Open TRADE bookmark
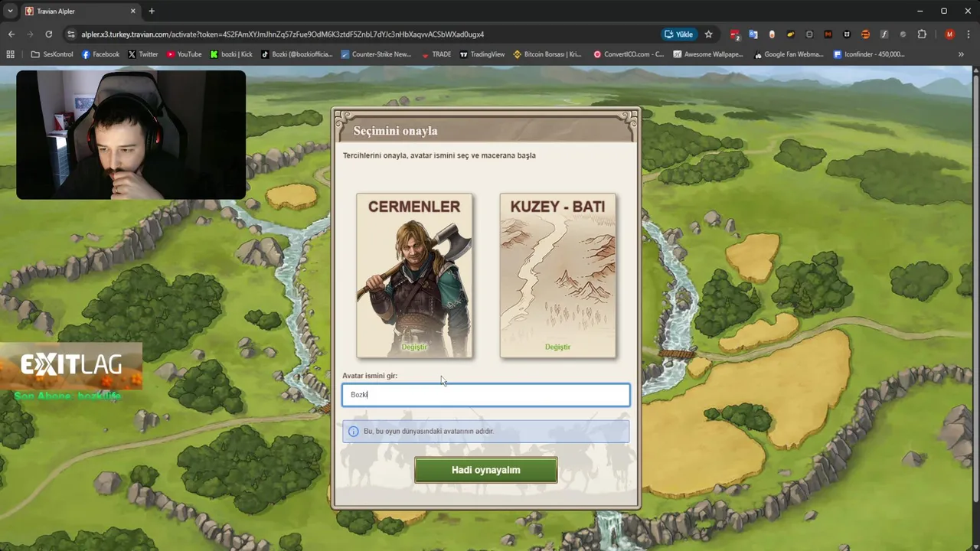Screen dimensions: 980x551 click(436, 54)
